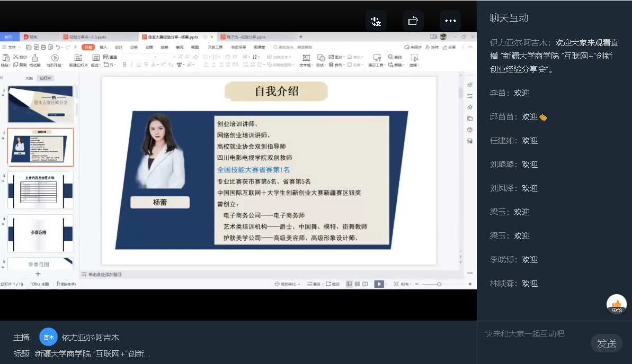Open the 图片 picture dropdown
Image resolution: width=632 pixels, height=364 pixels.
(x=336, y=57)
